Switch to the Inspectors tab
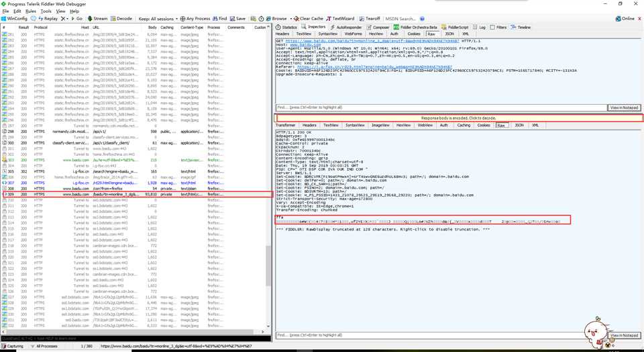This screenshot has width=644, height=352. 314,27
